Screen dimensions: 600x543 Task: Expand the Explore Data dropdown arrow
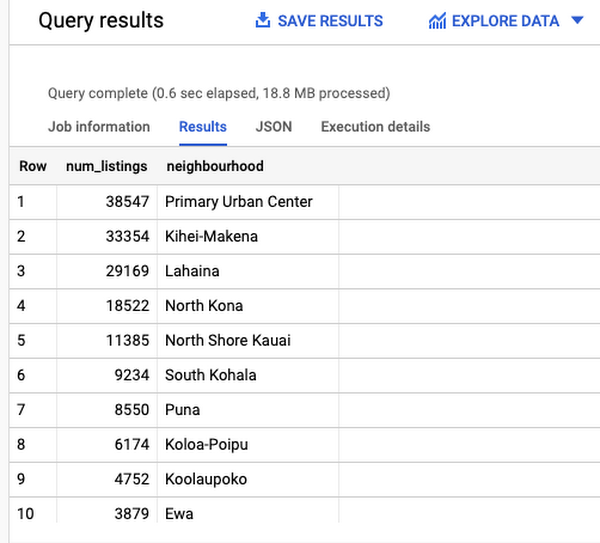point(577,20)
